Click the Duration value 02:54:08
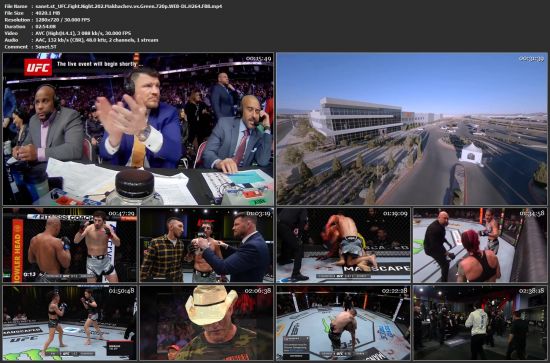This screenshot has width=550, height=363. point(46,26)
